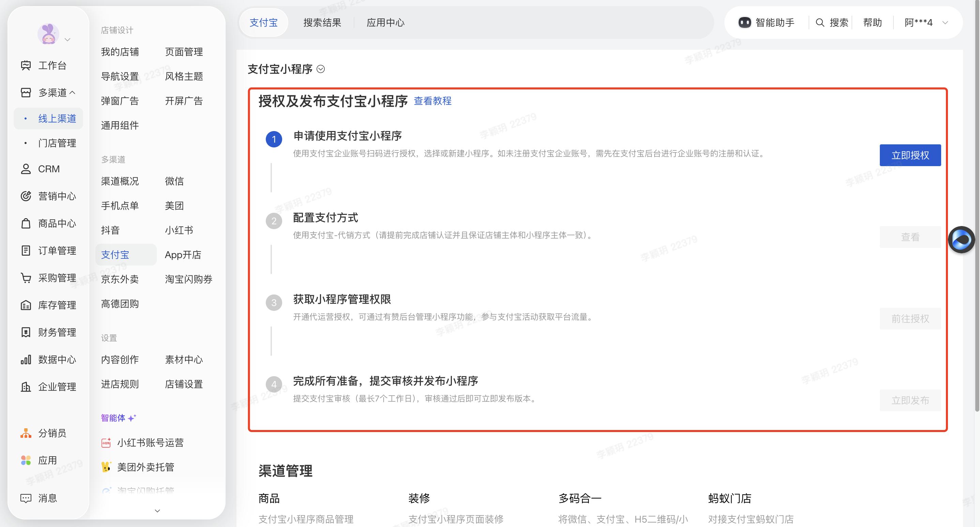Open 通用组件 menu item
The image size is (980, 527).
[x=120, y=125]
